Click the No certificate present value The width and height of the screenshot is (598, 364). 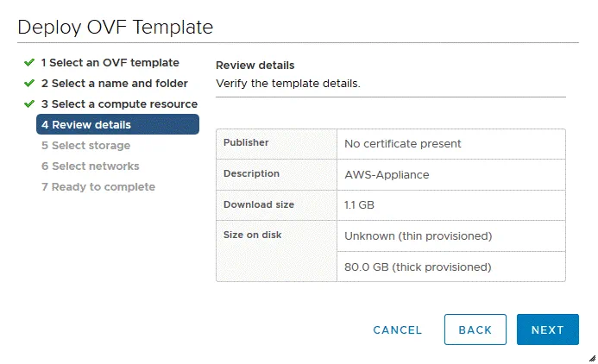click(403, 144)
